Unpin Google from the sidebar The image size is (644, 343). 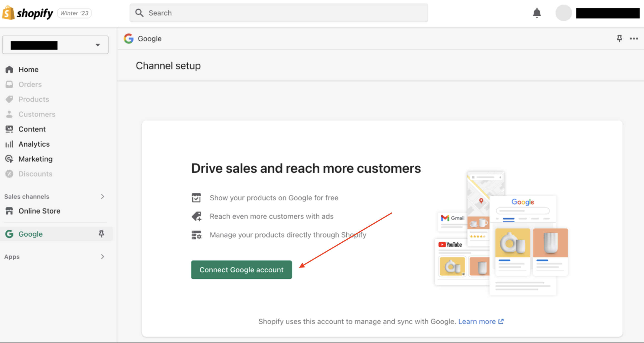(101, 234)
